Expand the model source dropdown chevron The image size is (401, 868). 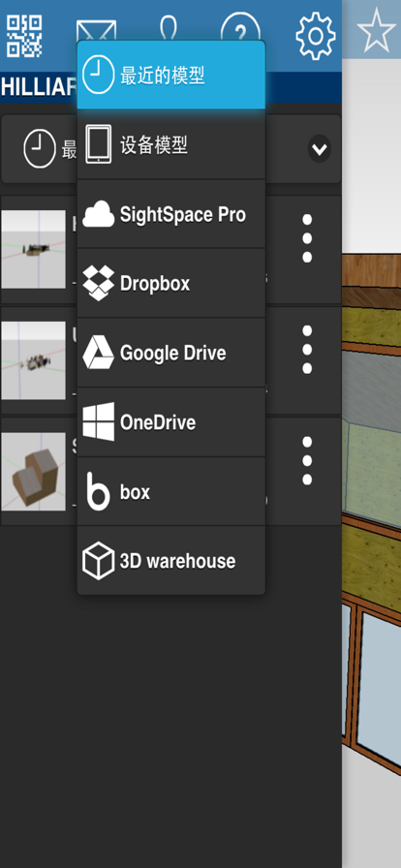click(320, 148)
